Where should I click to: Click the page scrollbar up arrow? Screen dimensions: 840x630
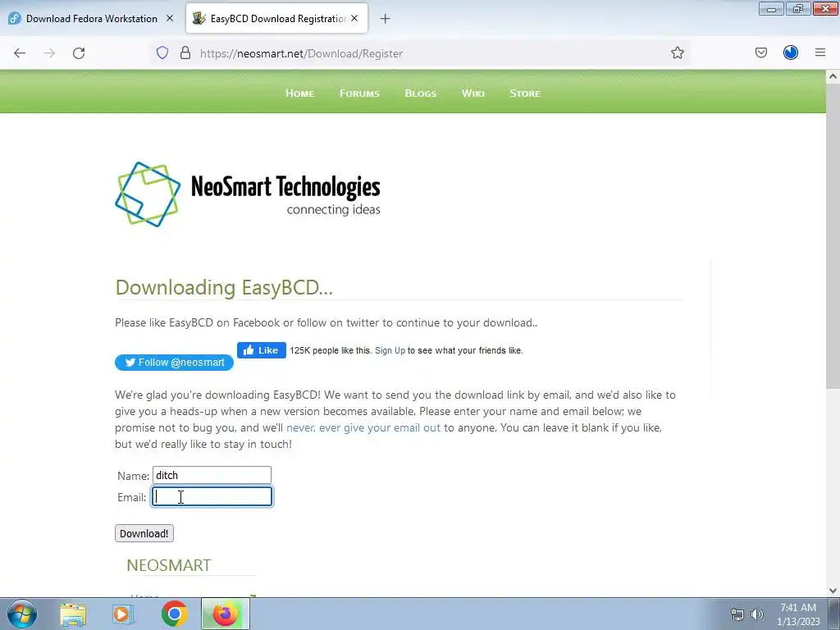[x=833, y=76]
